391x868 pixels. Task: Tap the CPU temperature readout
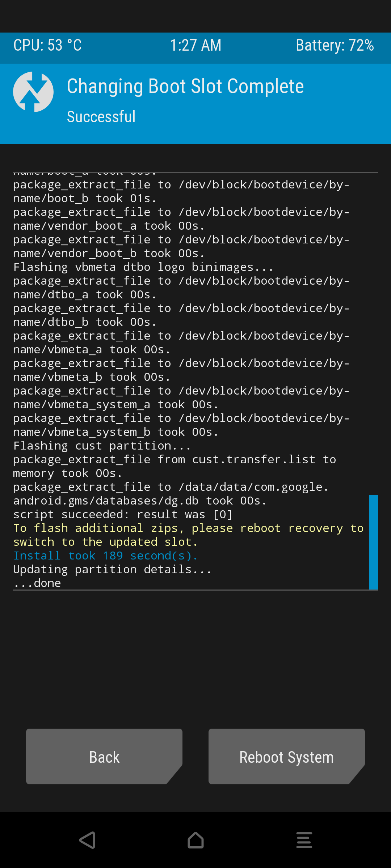[48, 46]
